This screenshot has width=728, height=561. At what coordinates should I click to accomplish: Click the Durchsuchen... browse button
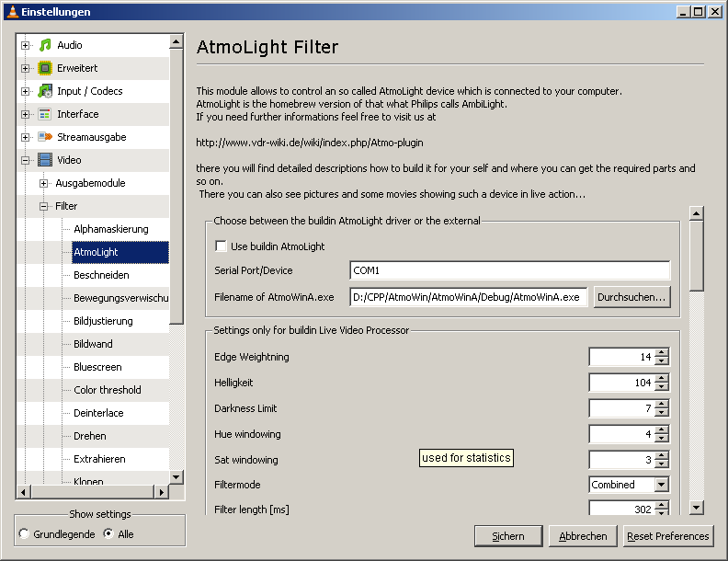click(631, 297)
